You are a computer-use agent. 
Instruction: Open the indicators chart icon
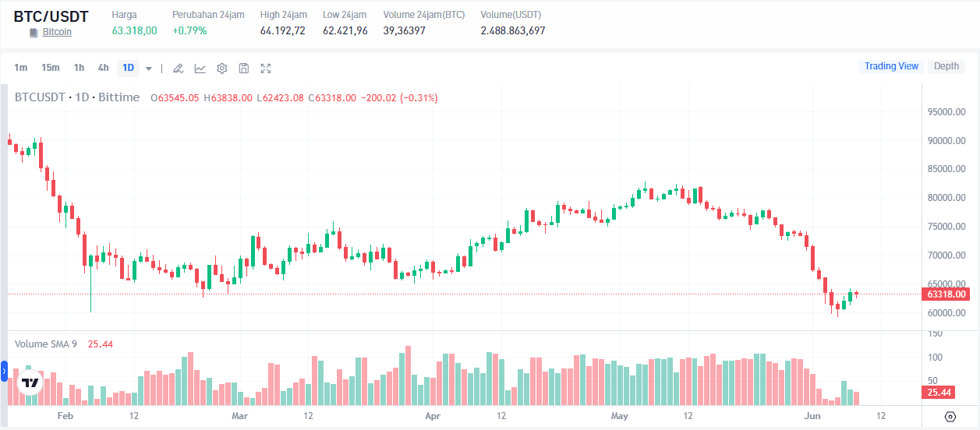tap(200, 68)
